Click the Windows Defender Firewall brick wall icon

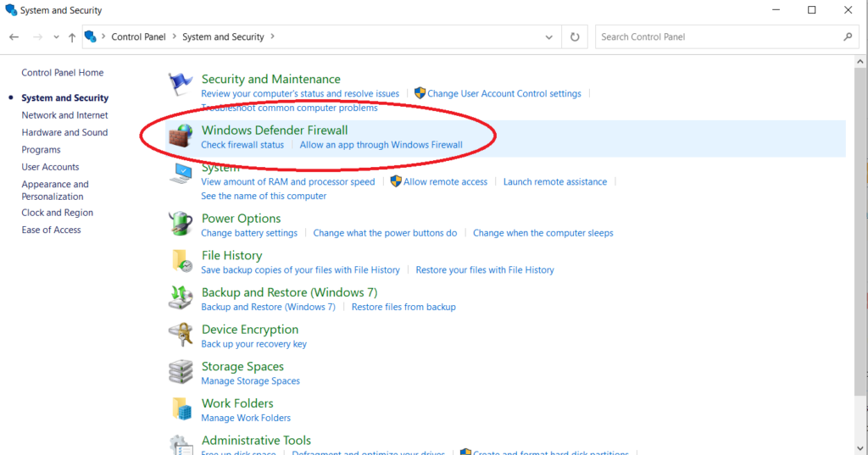pos(181,136)
